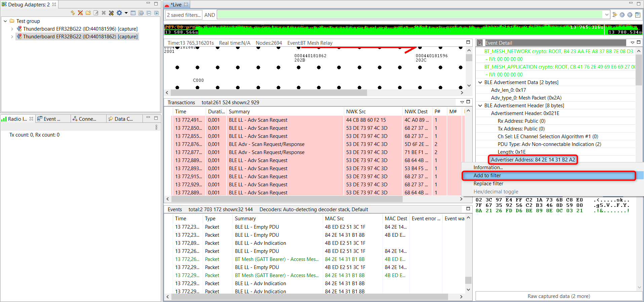The width and height of the screenshot is (644, 302).
Task: Expand all adapters with the plus icon
Action: (156, 13)
